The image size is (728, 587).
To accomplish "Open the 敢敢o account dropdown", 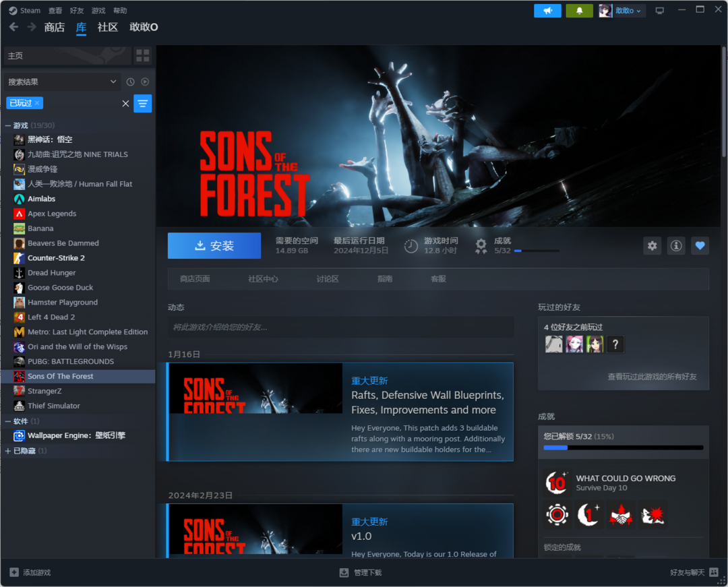I will 628,11.
